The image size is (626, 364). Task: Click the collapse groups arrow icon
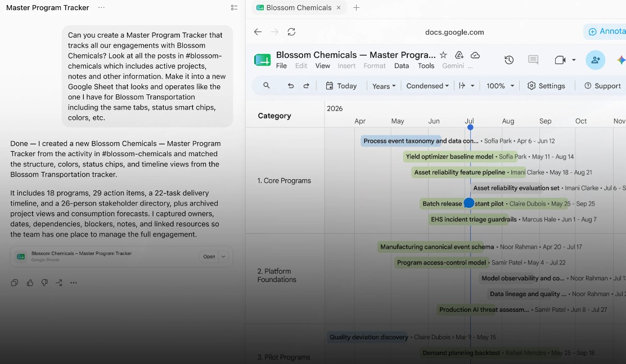462,86
